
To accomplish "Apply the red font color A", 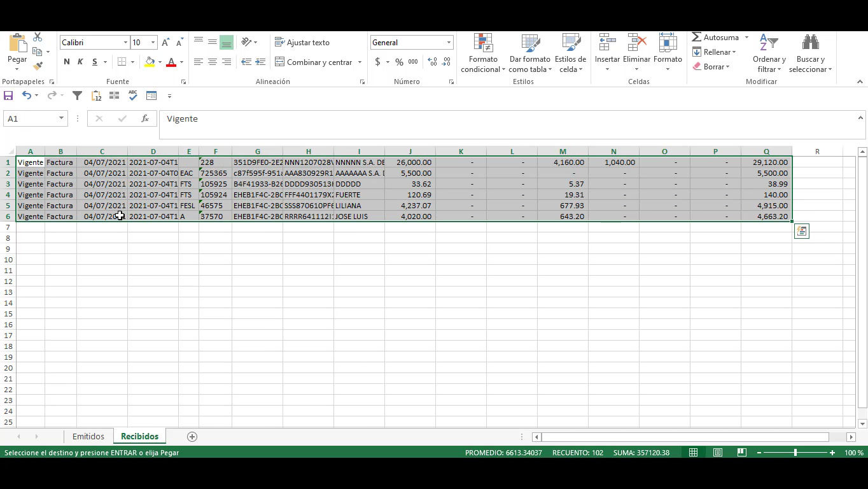I will point(171,62).
